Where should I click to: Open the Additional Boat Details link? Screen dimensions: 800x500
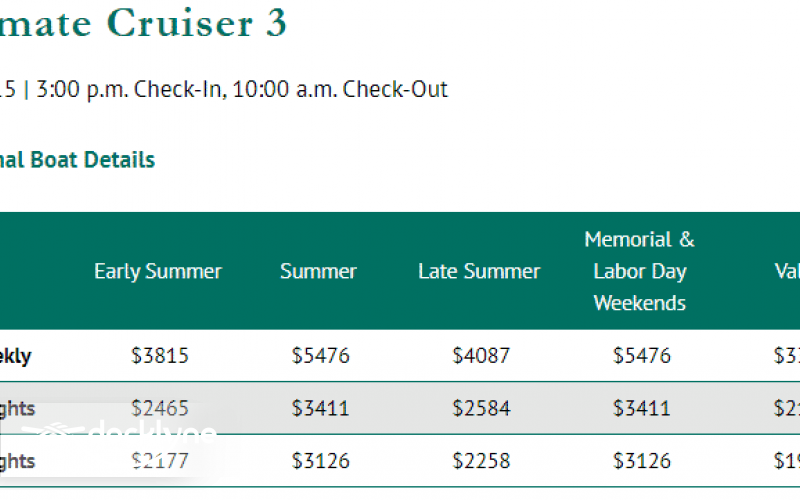77,160
